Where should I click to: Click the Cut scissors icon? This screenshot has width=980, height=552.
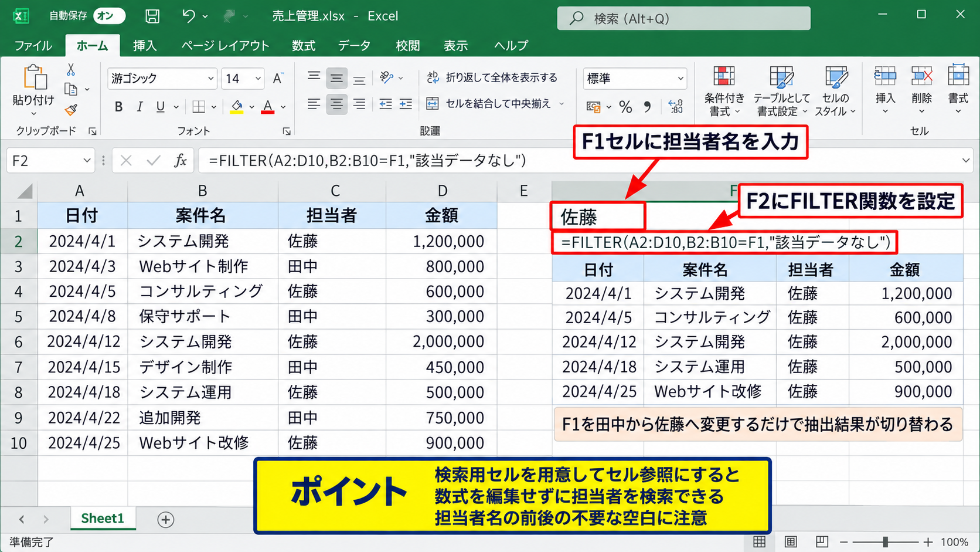pos(70,70)
